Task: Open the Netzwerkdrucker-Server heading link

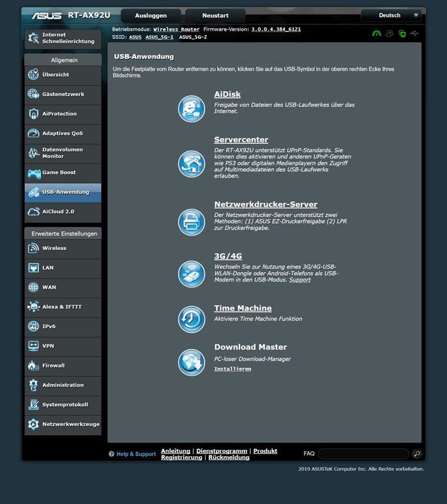Action: 266,204
